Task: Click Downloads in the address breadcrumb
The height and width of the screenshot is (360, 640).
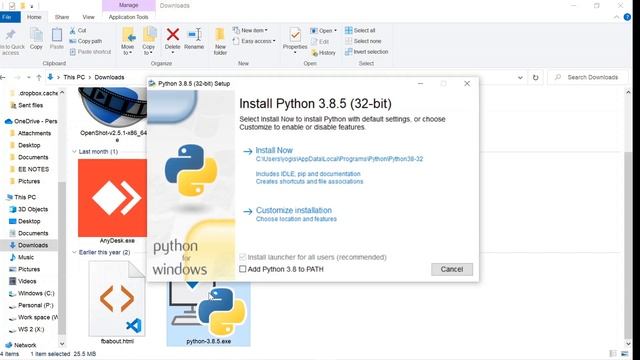Action: coord(109,77)
